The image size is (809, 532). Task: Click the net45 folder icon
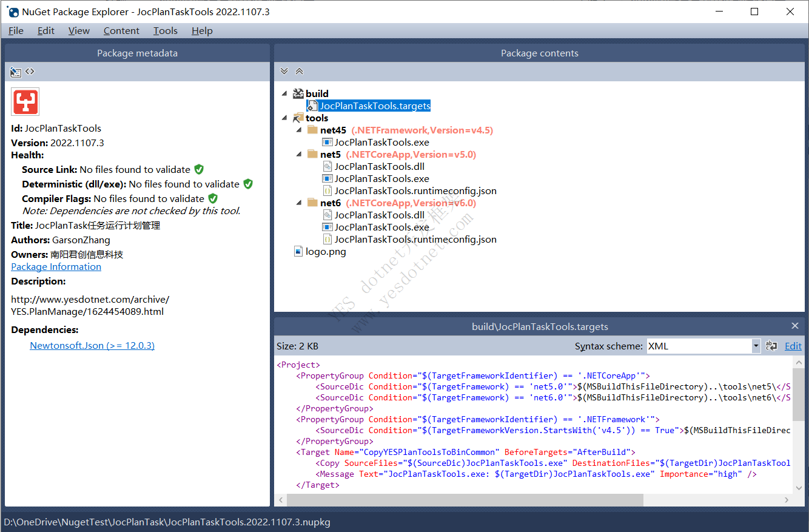click(312, 130)
